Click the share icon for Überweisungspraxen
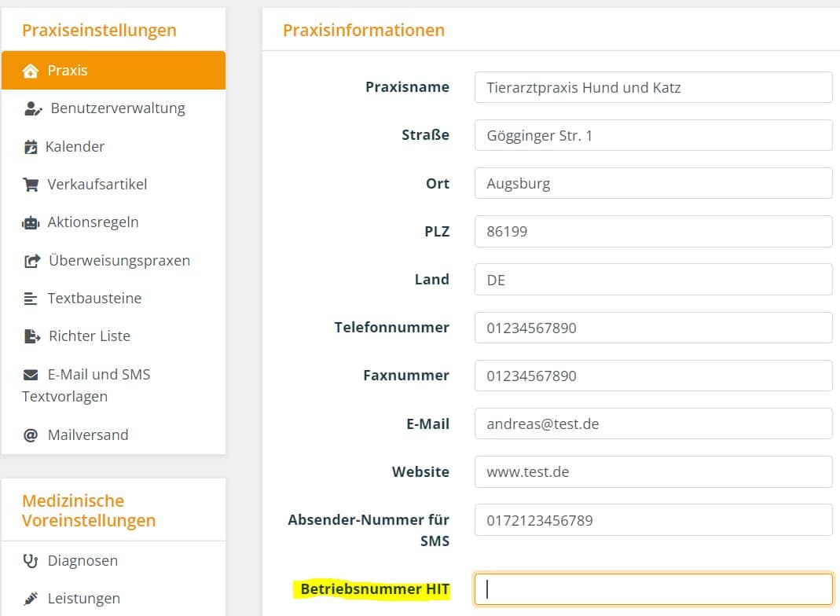 point(32,261)
